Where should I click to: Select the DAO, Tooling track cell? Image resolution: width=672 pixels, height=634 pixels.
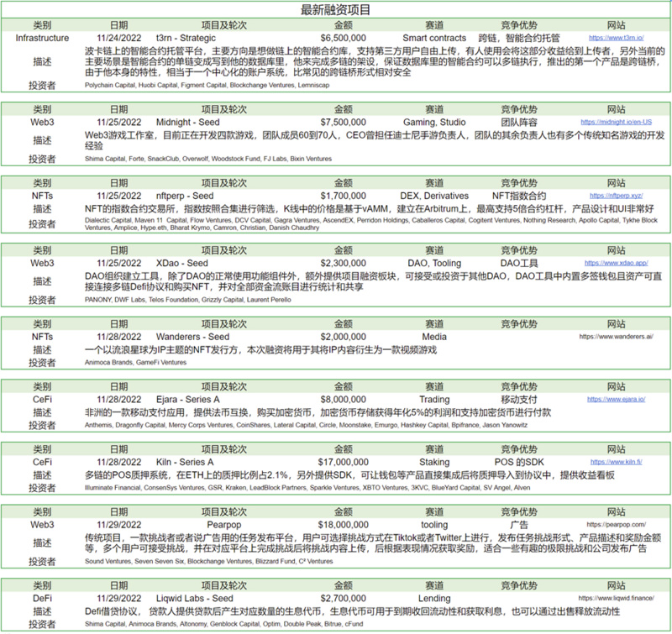(x=434, y=264)
